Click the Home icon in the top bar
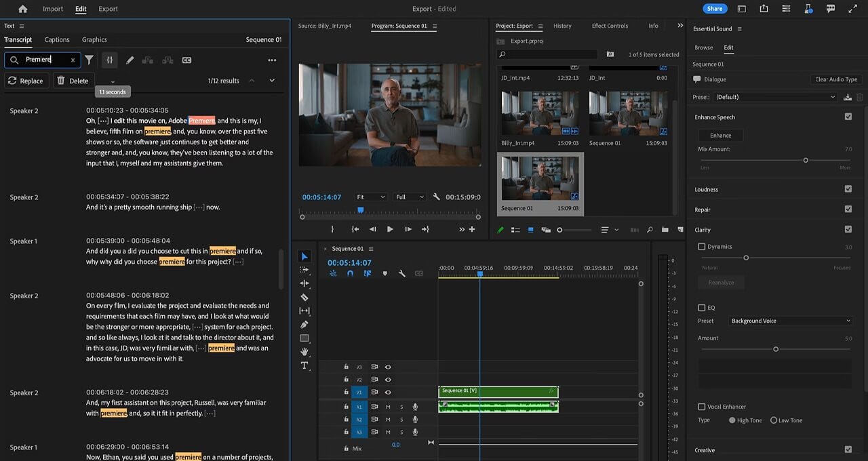 pos(23,9)
